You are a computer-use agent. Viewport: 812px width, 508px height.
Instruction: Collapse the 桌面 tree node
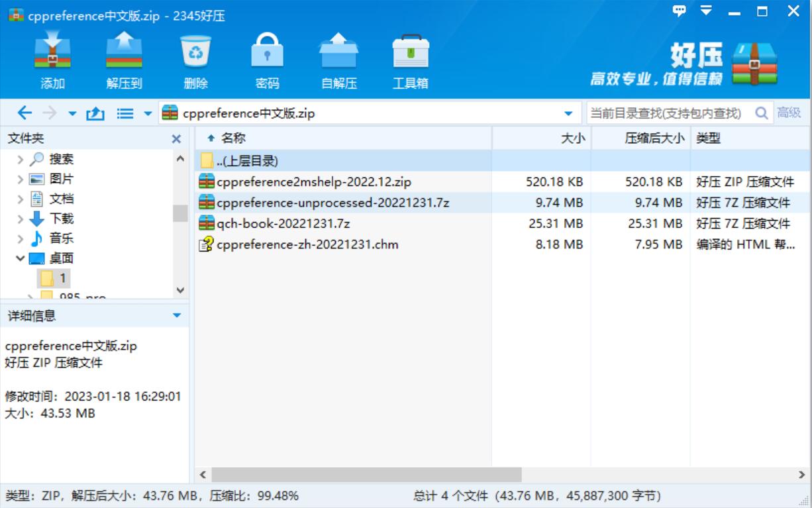[x=21, y=259]
